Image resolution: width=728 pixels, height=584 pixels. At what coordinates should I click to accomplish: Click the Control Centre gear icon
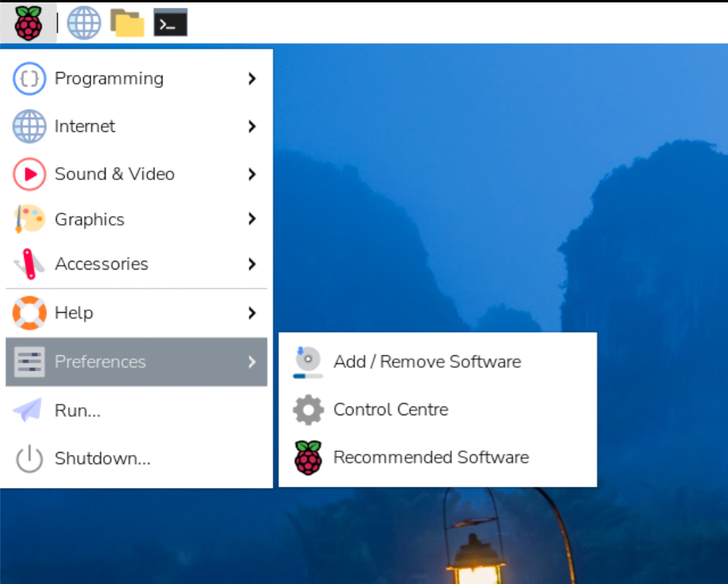pyautogui.click(x=308, y=410)
